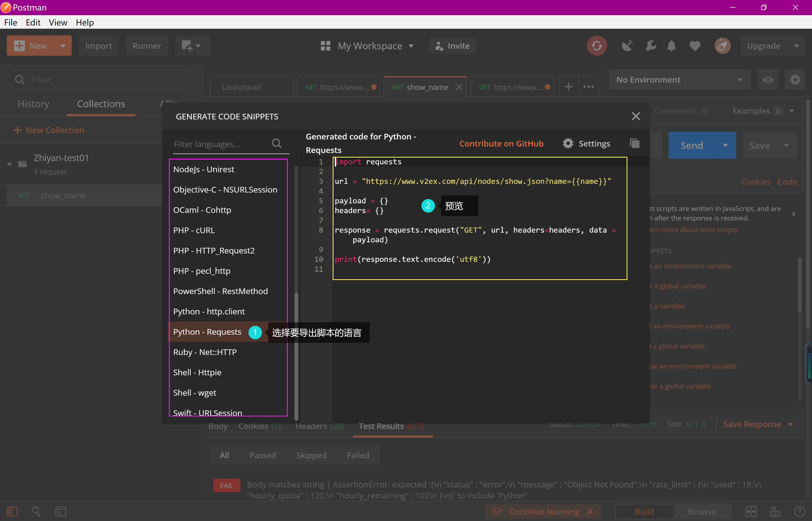
Task: Click the sidebar Filter input field
Action: coord(101,80)
